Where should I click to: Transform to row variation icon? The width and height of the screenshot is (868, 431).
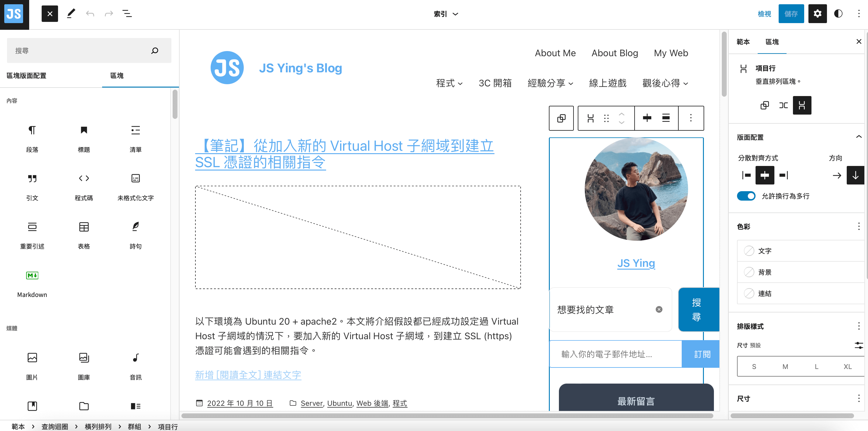click(784, 105)
